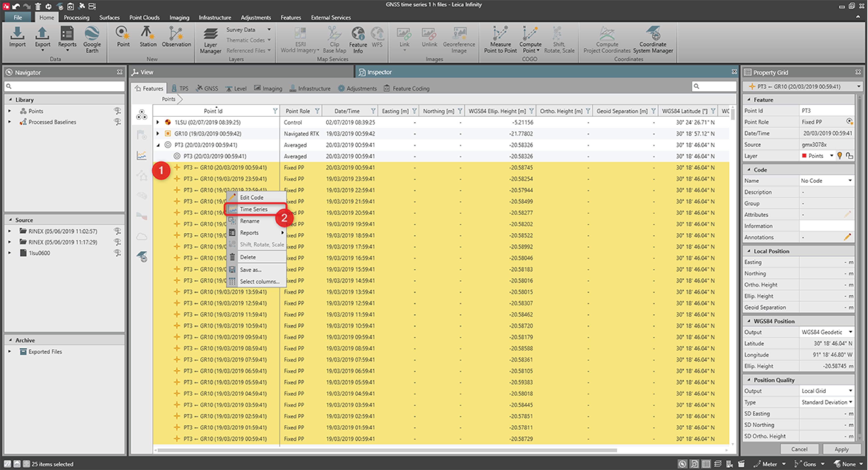Expand the 1LSU point row
Screen dimensions: 868x470
[158, 122]
